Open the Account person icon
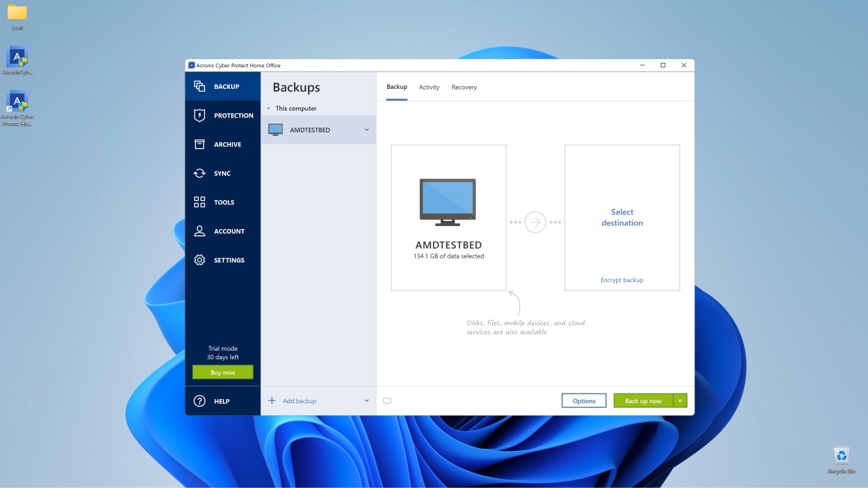Viewport: 868px width, 488px height. (199, 231)
